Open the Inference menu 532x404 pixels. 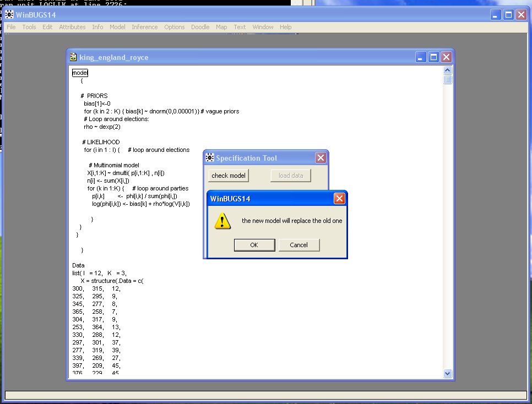pos(144,27)
